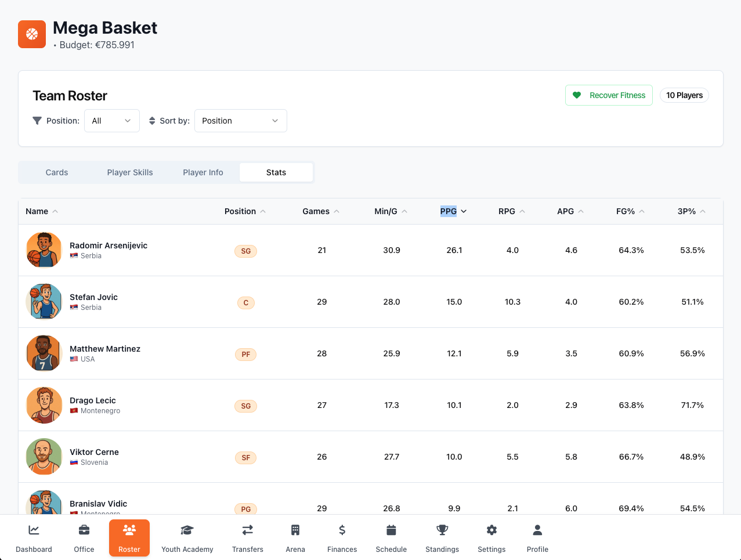741x560 pixels.
Task: Open Youth Academy graduation cap icon
Action: click(x=187, y=530)
